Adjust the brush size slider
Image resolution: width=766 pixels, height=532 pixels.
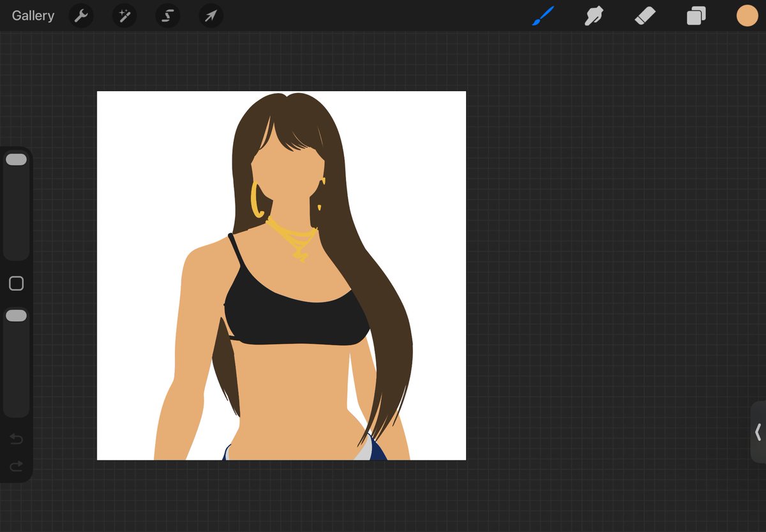pos(16,205)
